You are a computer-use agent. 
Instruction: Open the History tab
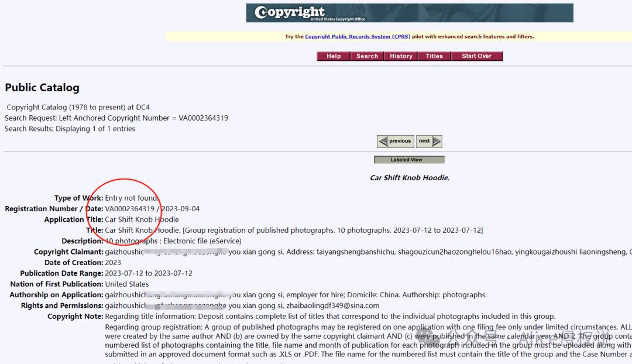point(401,56)
